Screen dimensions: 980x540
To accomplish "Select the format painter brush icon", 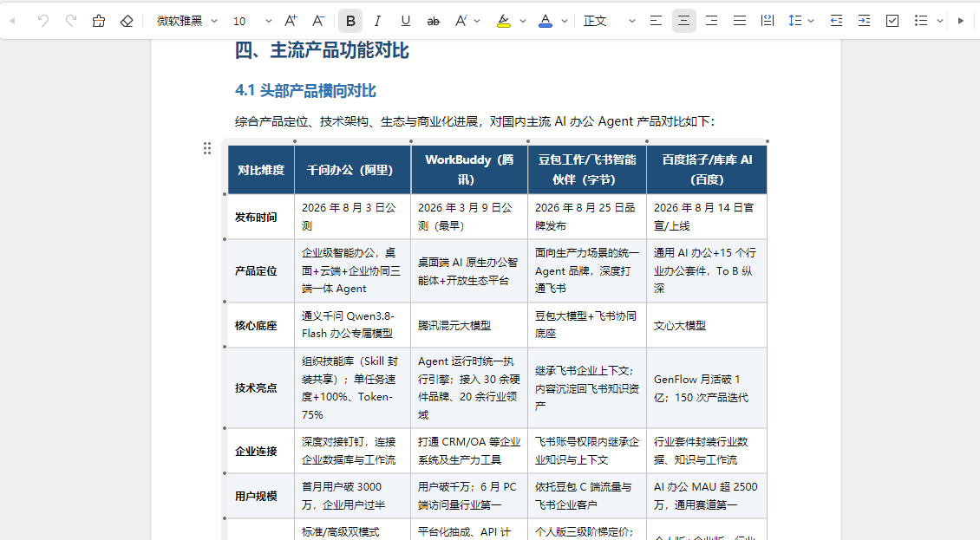I will tap(99, 21).
